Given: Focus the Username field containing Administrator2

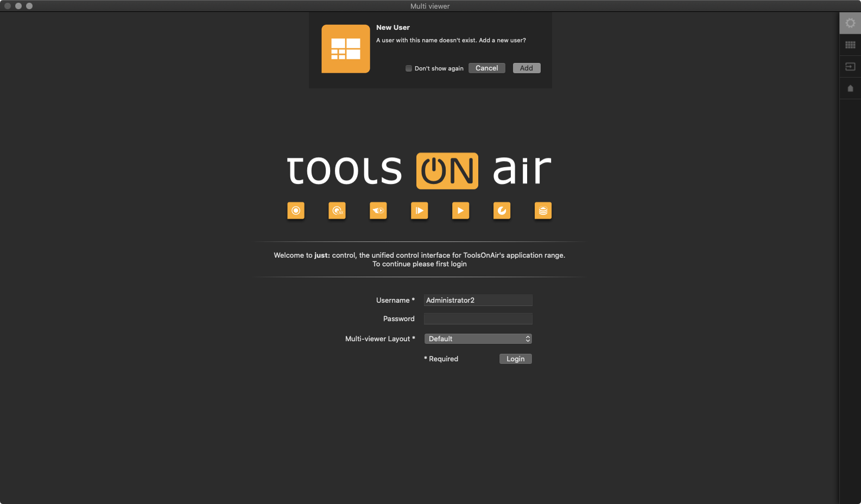Looking at the screenshot, I should click(x=478, y=300).
